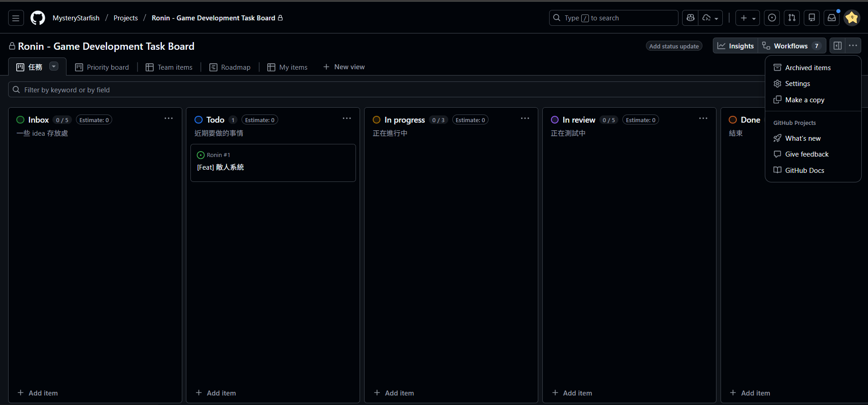Open pull requests icon in header
The image size is (868, 405).
click(792, 18)
